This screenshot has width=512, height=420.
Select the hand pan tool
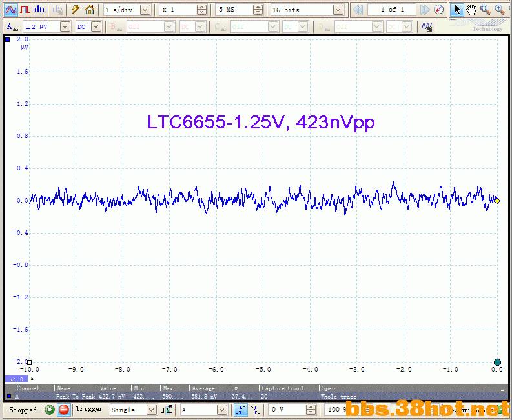tap(471, 10)
